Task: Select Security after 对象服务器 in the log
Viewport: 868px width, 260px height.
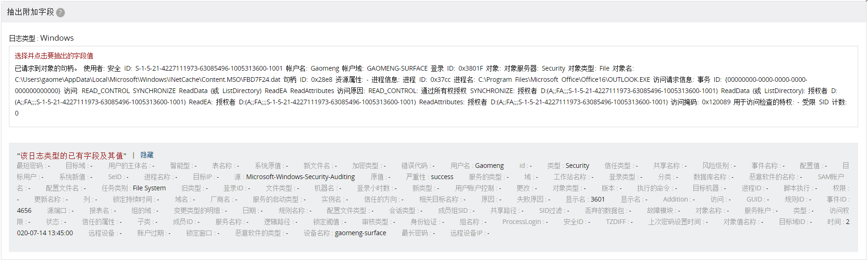Action: (553, 68)
